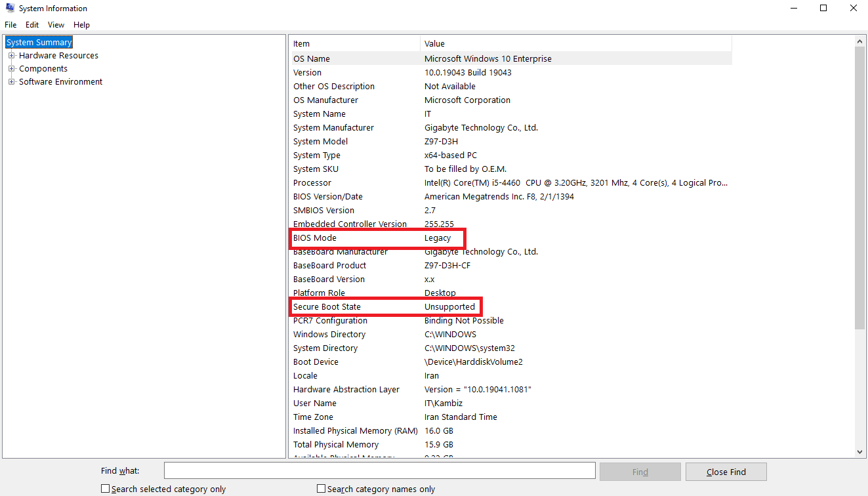Open the File menu

click(x=10, y=25)
